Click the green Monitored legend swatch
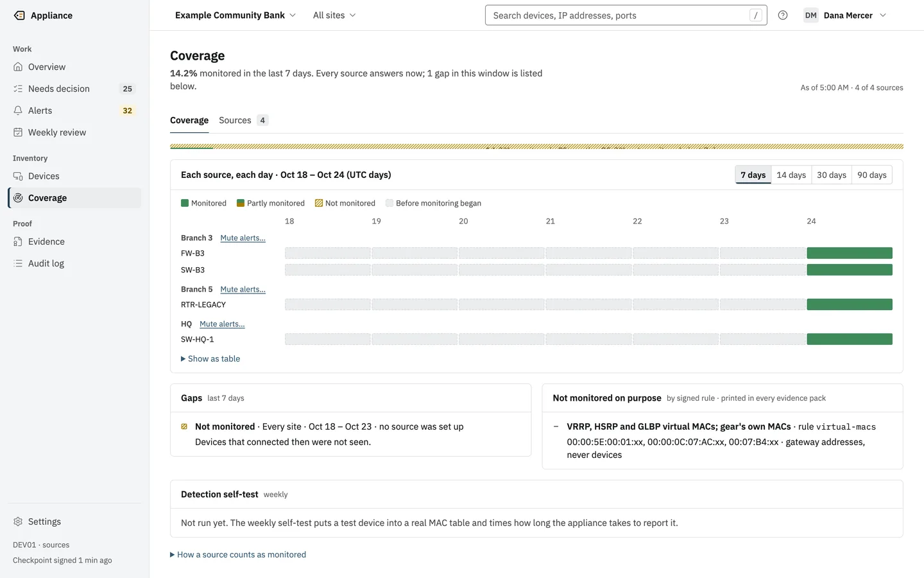 click(x=185, y=203)
